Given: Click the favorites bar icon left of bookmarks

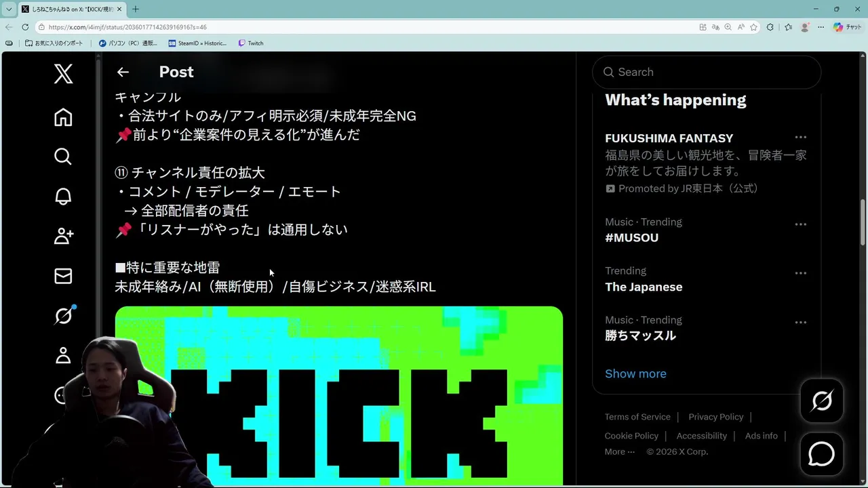Looking at the screenshot, I should click(9, 43).
